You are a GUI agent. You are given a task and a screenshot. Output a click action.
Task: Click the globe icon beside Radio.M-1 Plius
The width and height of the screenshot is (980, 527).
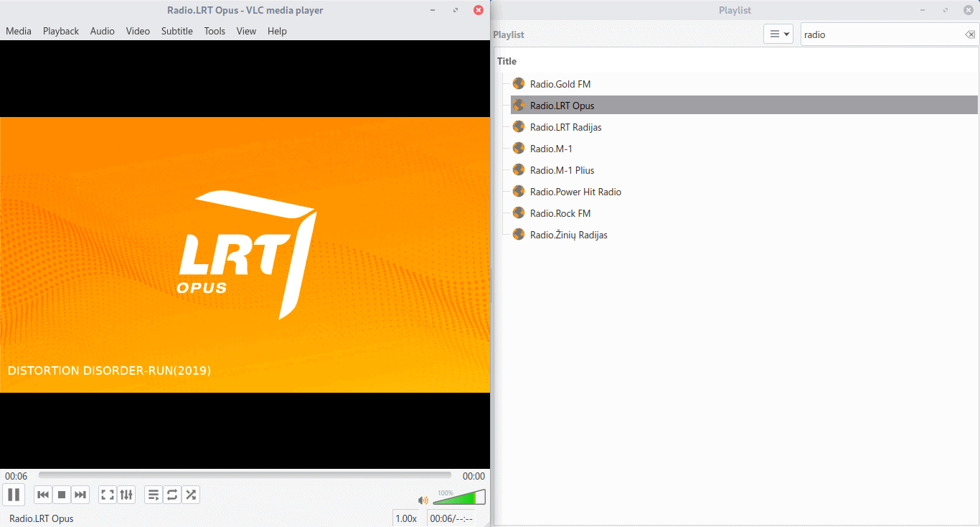click(519, 169)
